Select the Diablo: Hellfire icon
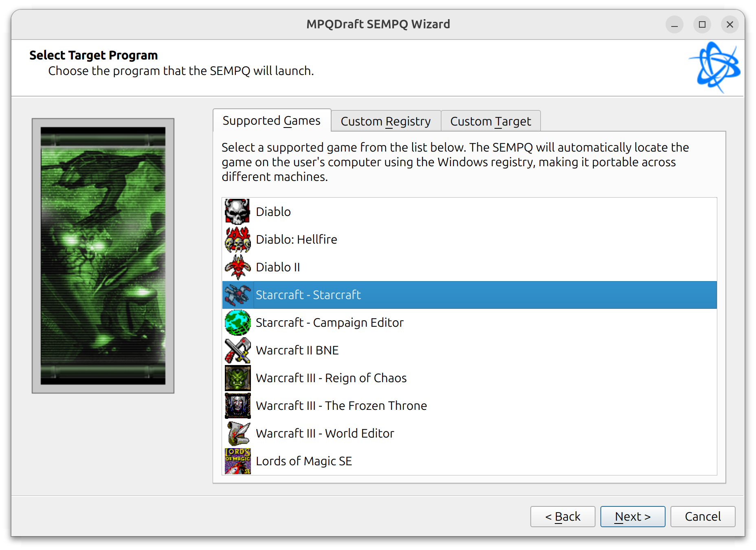Screen dimensions: 756x550 [237, 239]
